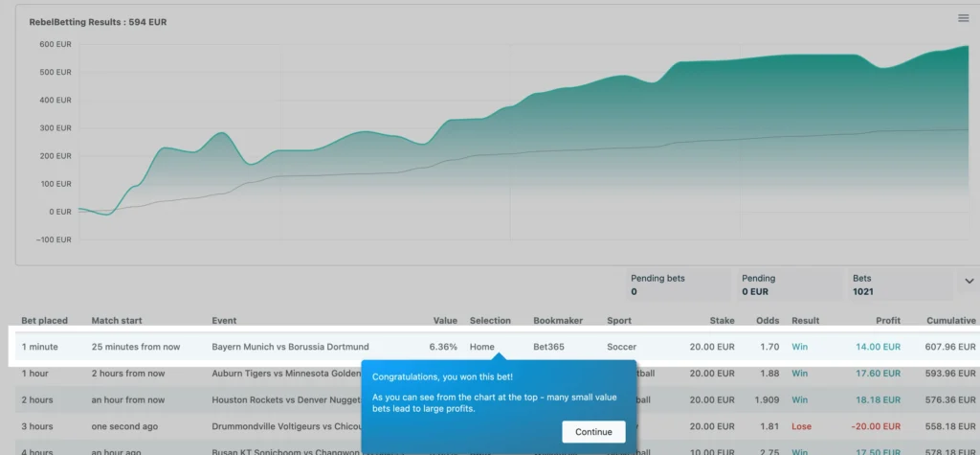Sort by the Profit column header
This screenshot has height=455, width=980.
[x=887, y=321]
